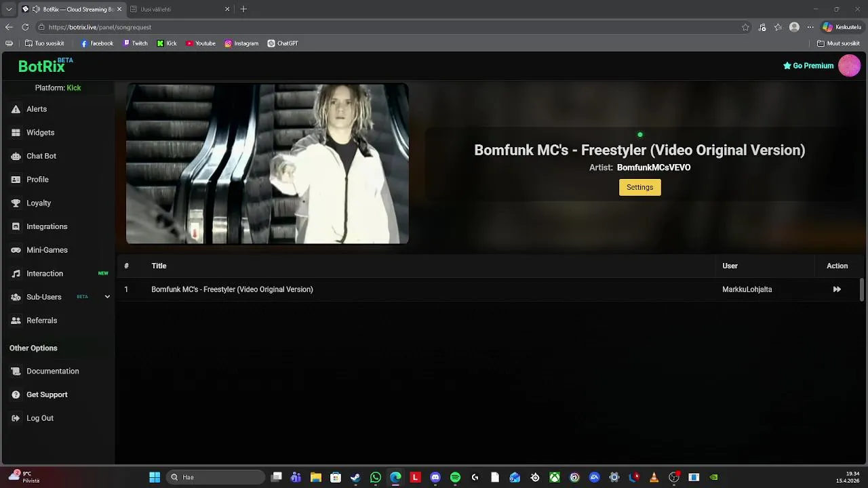The width and height of the screenshot is (868, 488).
Task: Click the BomfunkMCsVEVO artist name
Action: (654, 167)
